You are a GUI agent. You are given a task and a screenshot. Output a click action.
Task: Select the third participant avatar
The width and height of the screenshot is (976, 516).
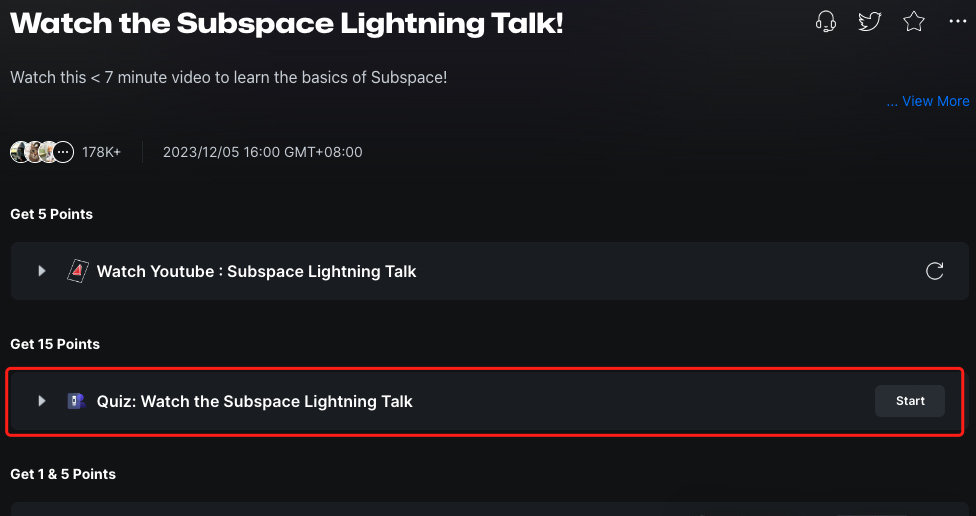point(48,152)
